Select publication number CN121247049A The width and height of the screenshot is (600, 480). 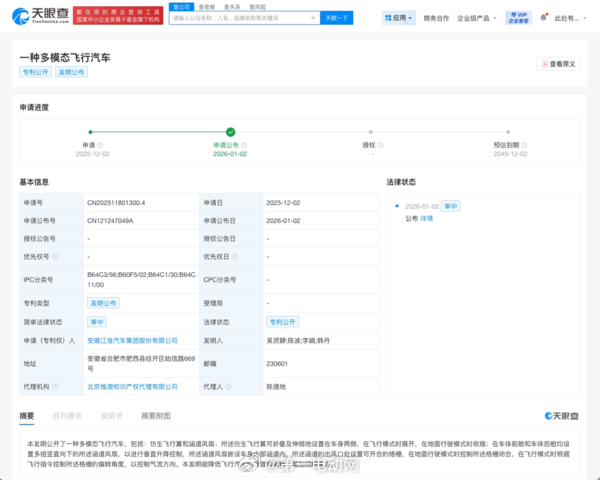point(110,221)
